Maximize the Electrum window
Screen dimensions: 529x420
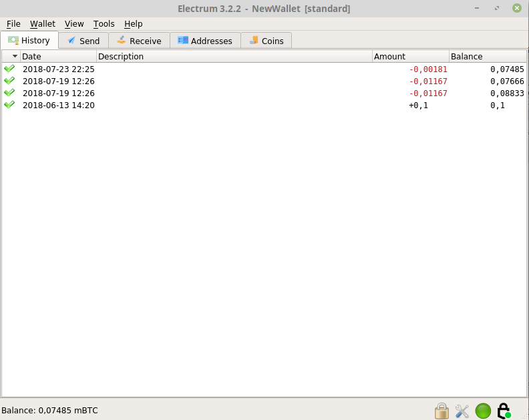497,8
